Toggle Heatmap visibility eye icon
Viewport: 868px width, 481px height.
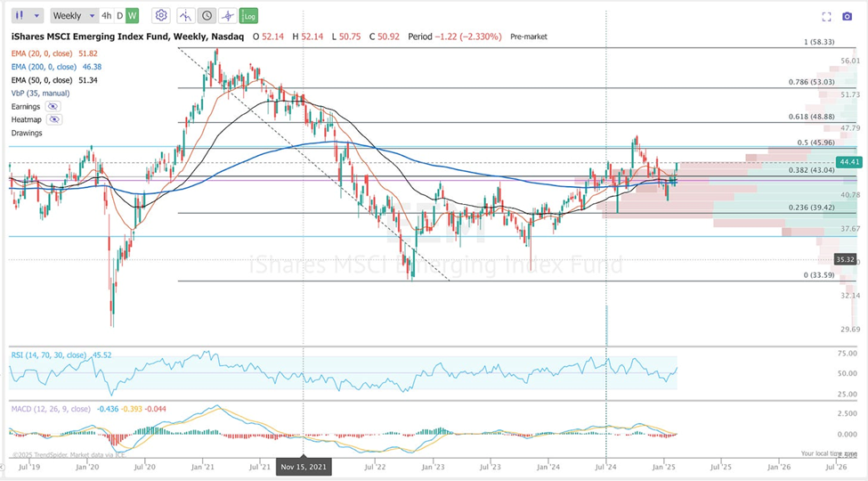click(x=54, y=119)
